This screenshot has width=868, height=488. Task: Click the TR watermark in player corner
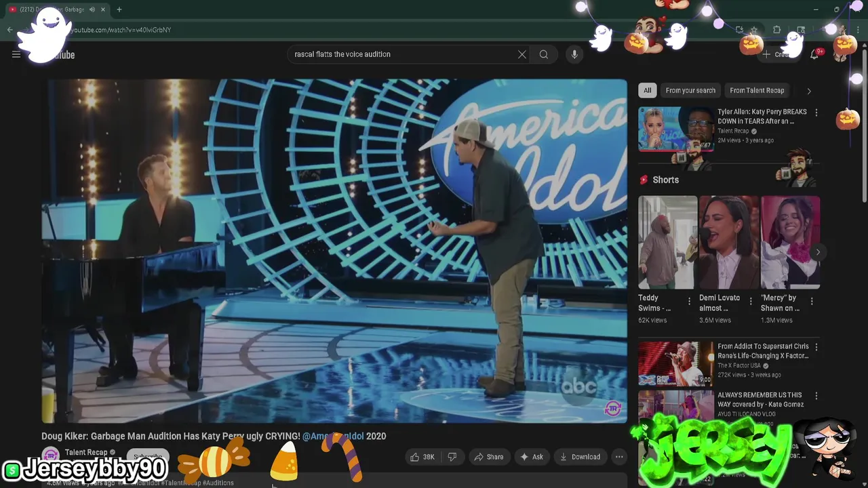tap(613, 408)
